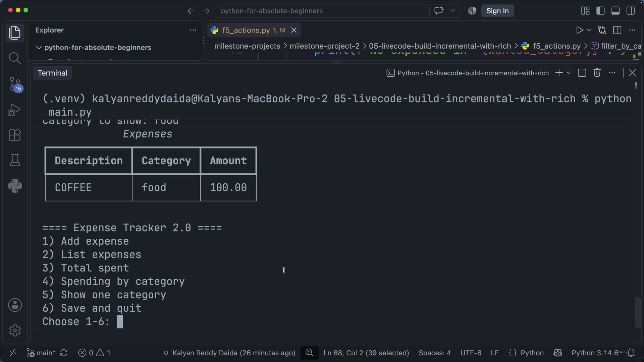644x362 pixels.
Task: Toggle the primary side bar layout
Action: pos(601,11)
